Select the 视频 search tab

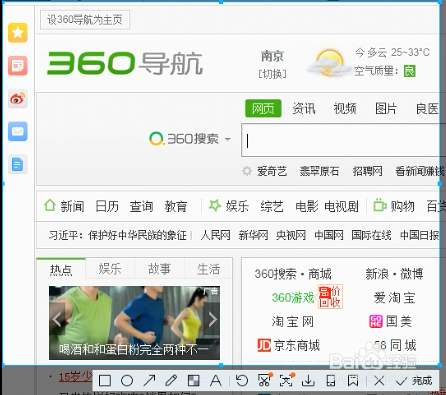345,108
